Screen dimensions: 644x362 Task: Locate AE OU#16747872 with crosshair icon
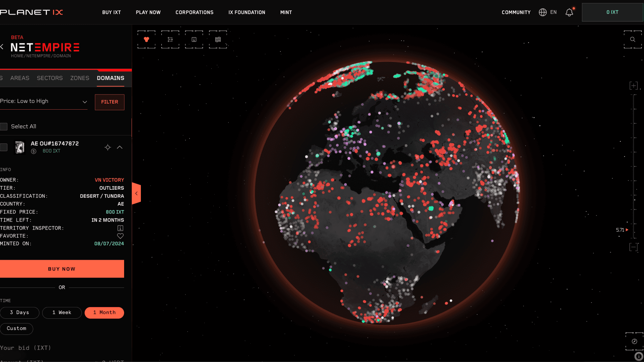point(108,147)
